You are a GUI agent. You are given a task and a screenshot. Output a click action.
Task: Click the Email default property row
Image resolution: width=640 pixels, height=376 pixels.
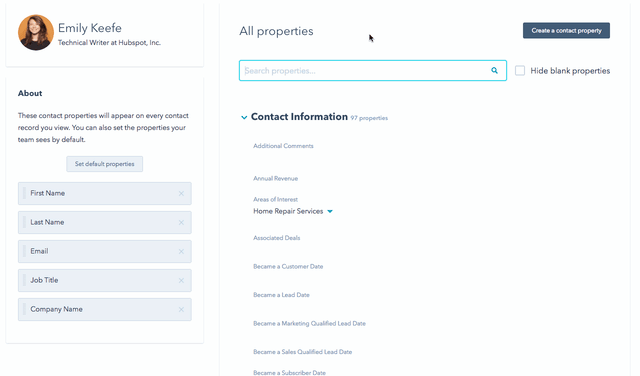[x=104, y=251]
